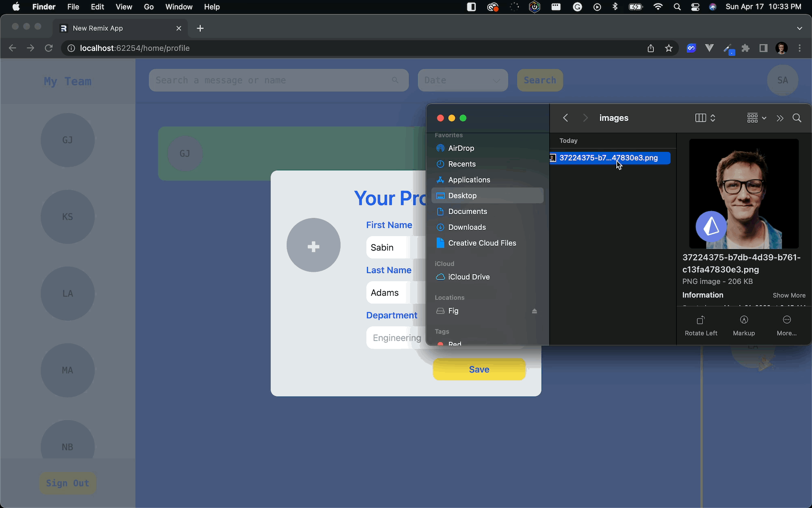This screenshot has width=812, height=508.
Task: Click the yellow Save button
Action: [479, 369]
